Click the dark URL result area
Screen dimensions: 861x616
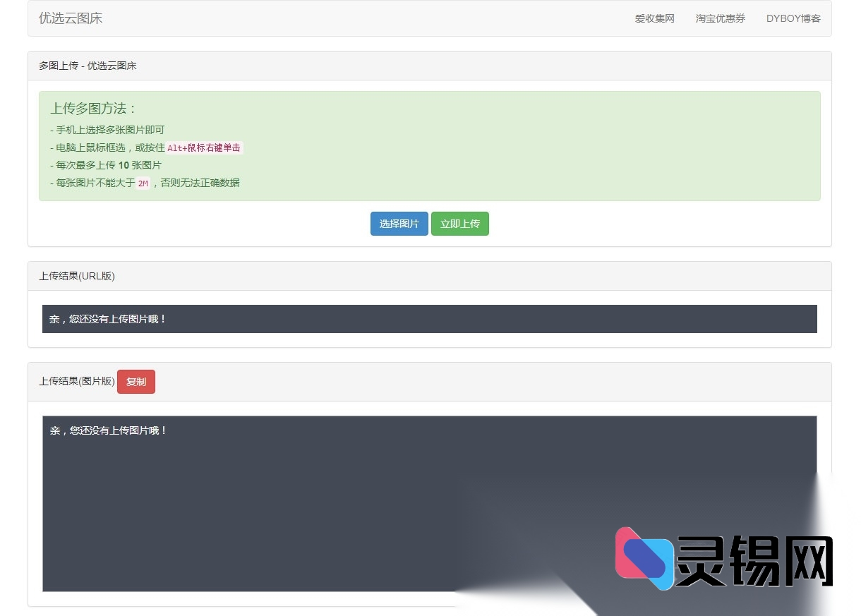[429, 319]
